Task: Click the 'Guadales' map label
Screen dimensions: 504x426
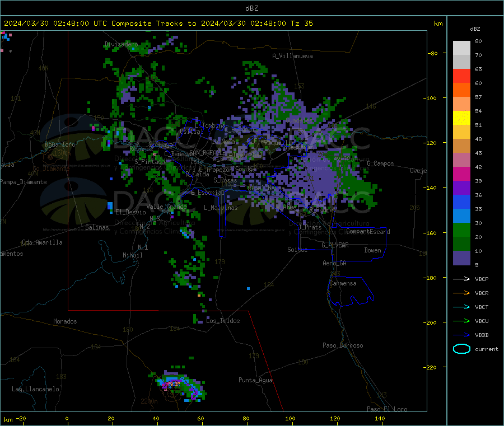Action: 299,120
